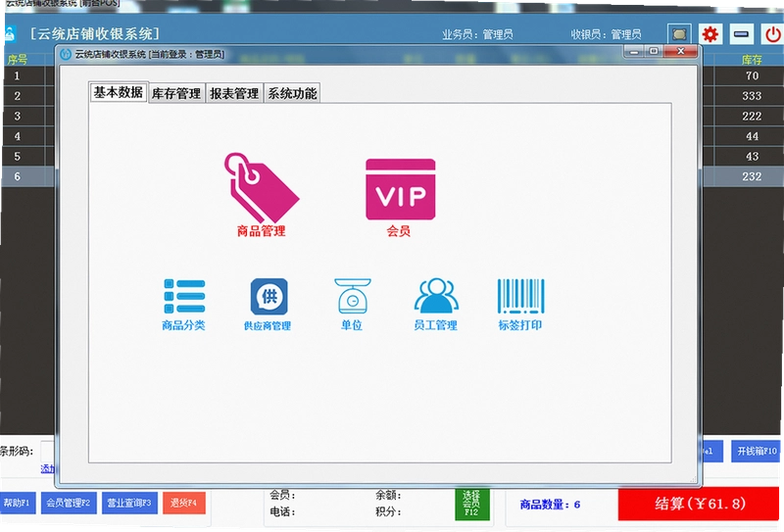Click the user logo icon in POS header
The image size is (784, 532).
click(x=10, y=34)
